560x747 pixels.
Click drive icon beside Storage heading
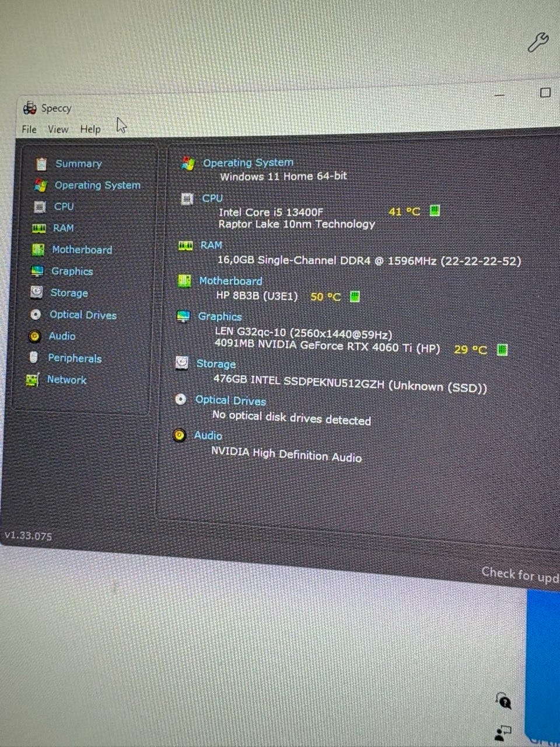click(182, 364)
